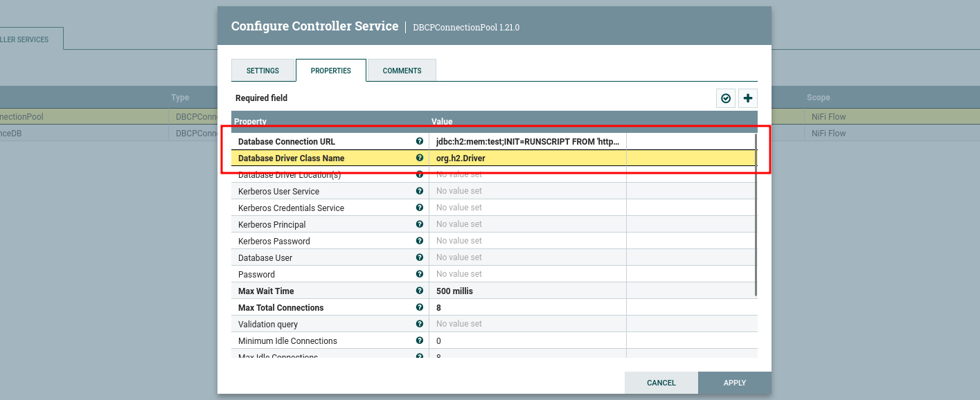Edit Max Total Connections value 8

(528, 307)
